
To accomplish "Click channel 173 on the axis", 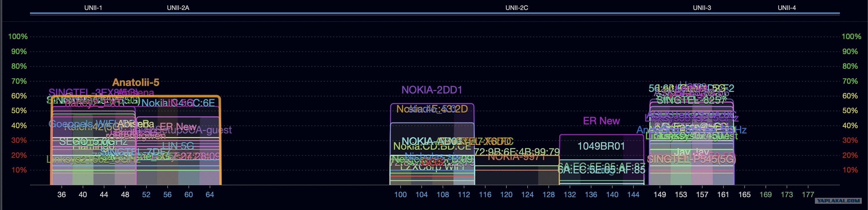I will [787, 194].
